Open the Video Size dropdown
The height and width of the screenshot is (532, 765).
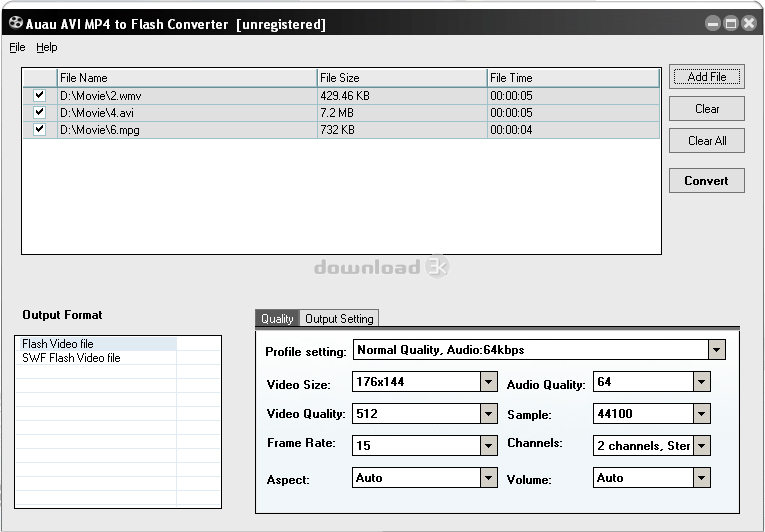pyautogui.click(x=488, y=382)
